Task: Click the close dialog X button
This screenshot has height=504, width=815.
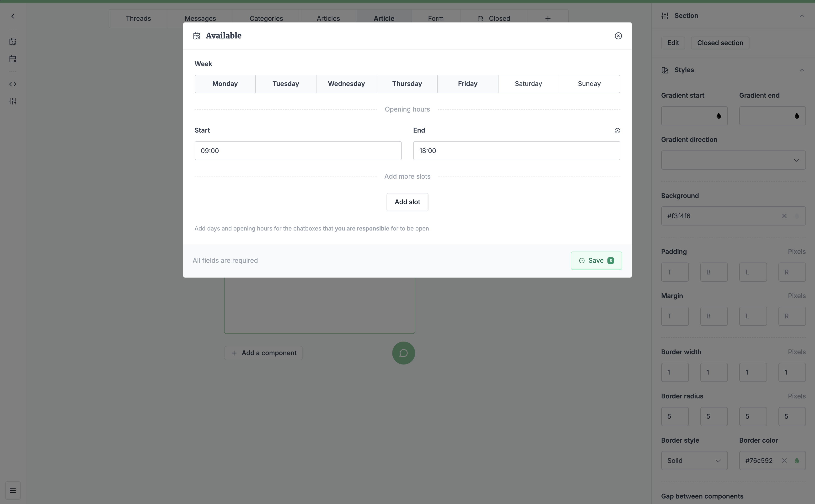Action: coord(618,36)
